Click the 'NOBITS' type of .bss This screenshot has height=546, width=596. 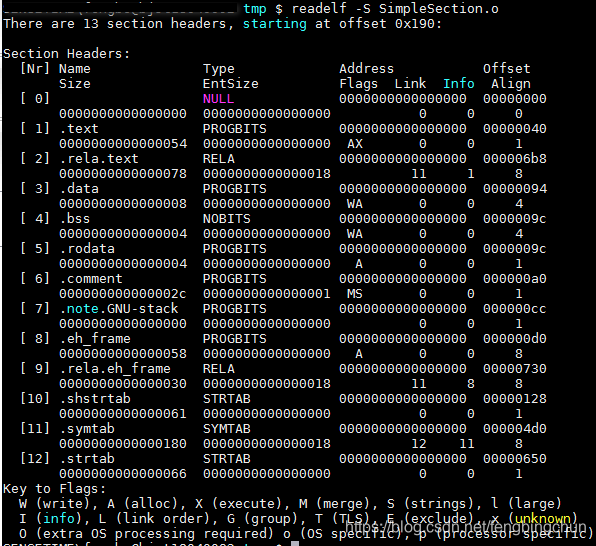227,219
